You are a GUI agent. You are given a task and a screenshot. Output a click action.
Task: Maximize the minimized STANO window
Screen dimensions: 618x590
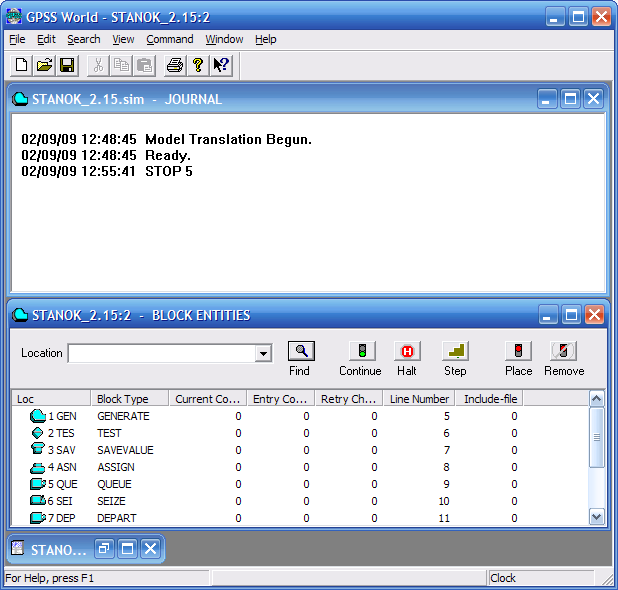pos(127,548)
